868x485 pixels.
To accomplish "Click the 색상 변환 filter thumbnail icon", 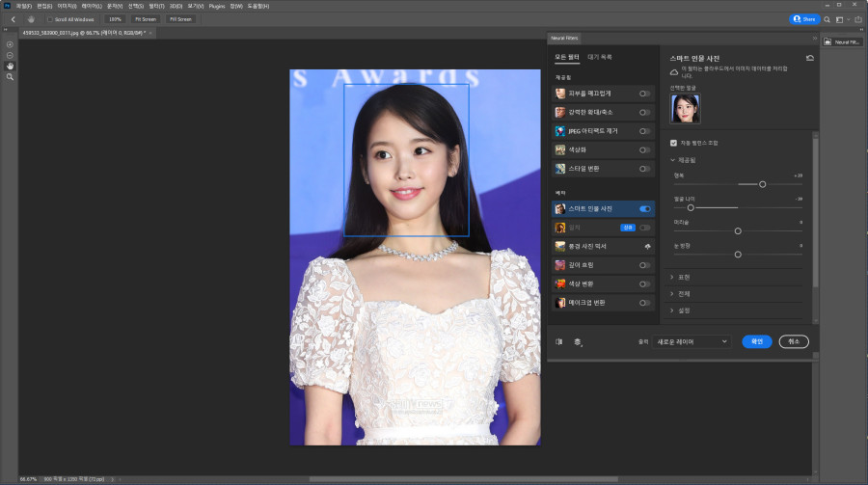I will click(x=560, y=284).
